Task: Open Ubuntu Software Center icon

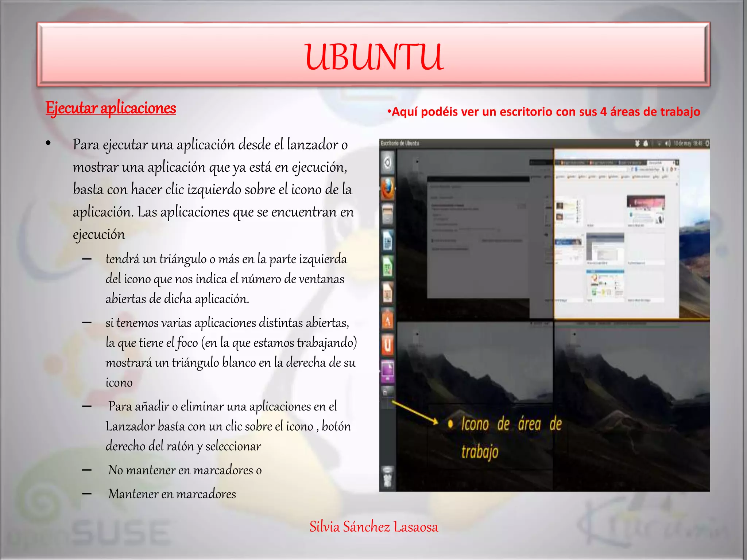Action: point(388,319)
